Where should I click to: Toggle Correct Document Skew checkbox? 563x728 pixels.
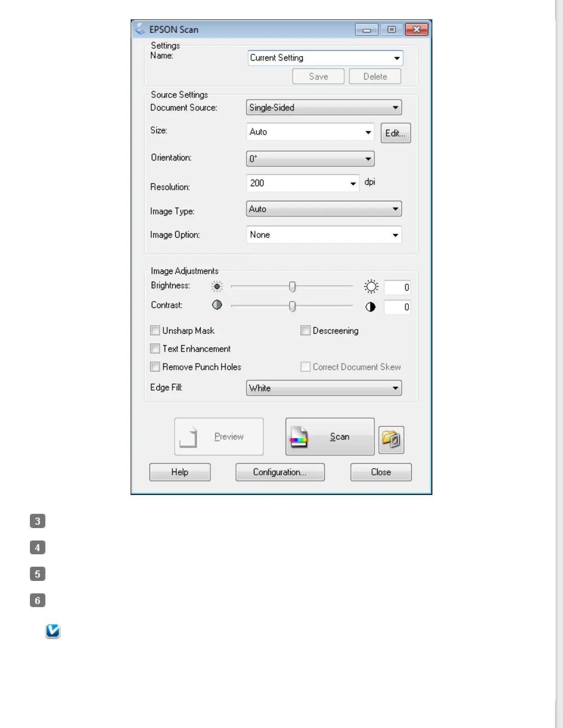tap(305, 367)
